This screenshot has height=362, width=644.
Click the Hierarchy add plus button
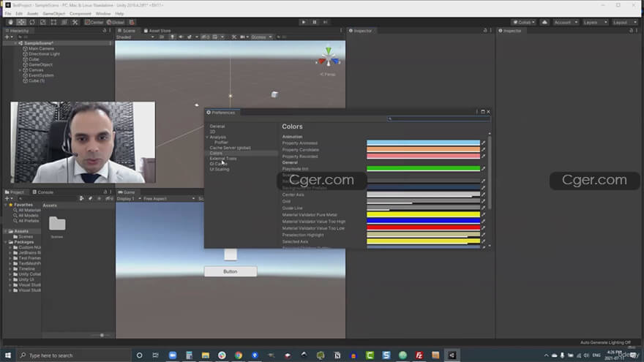coord(8,37)
